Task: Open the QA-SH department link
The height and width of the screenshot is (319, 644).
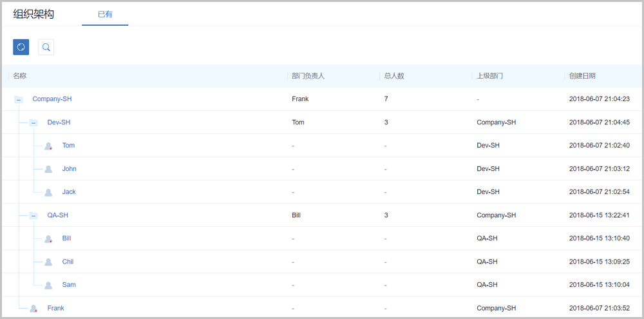Action: click(57, 215)
